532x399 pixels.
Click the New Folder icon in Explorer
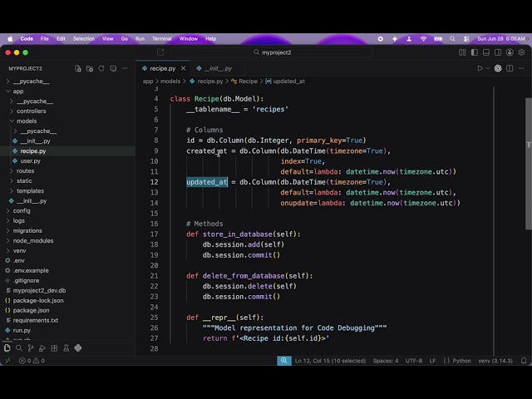[x=90, y=68]
